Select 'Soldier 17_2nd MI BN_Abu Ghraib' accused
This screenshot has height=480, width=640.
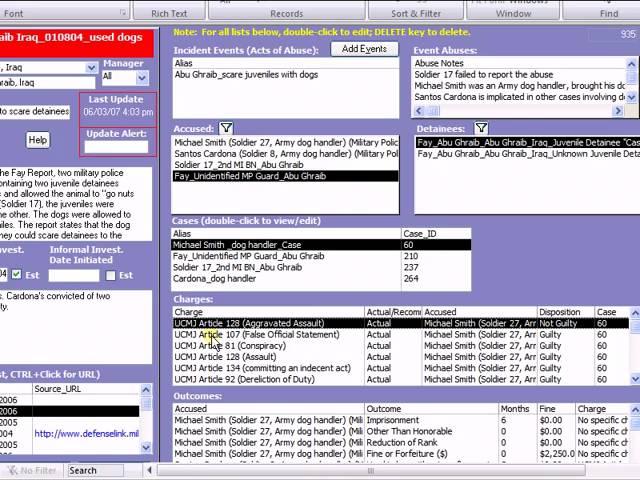(285, 165)
